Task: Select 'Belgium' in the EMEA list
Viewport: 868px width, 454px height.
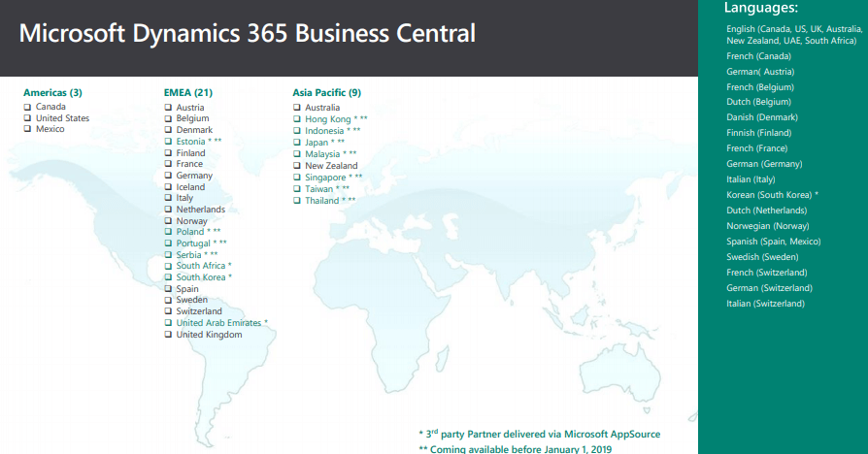Action: click(192, 118)
